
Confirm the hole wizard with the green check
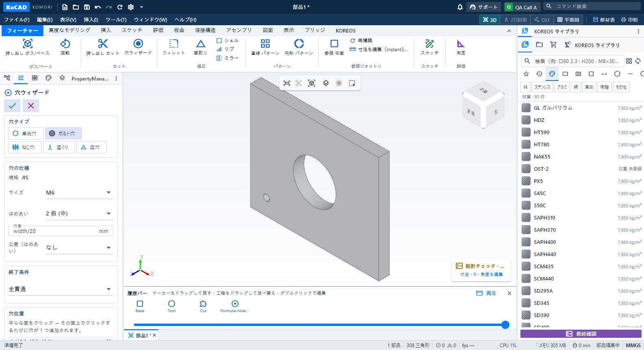[x=12, y=106]
